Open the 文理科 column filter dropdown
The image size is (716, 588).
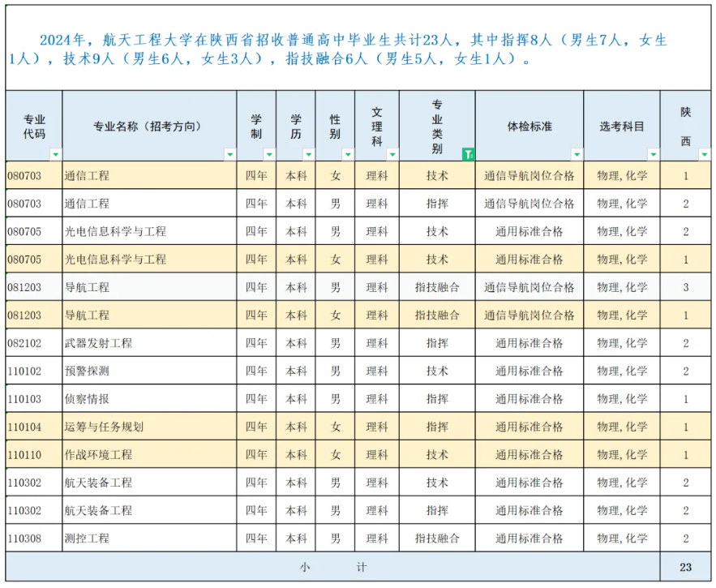pos(392,154)
